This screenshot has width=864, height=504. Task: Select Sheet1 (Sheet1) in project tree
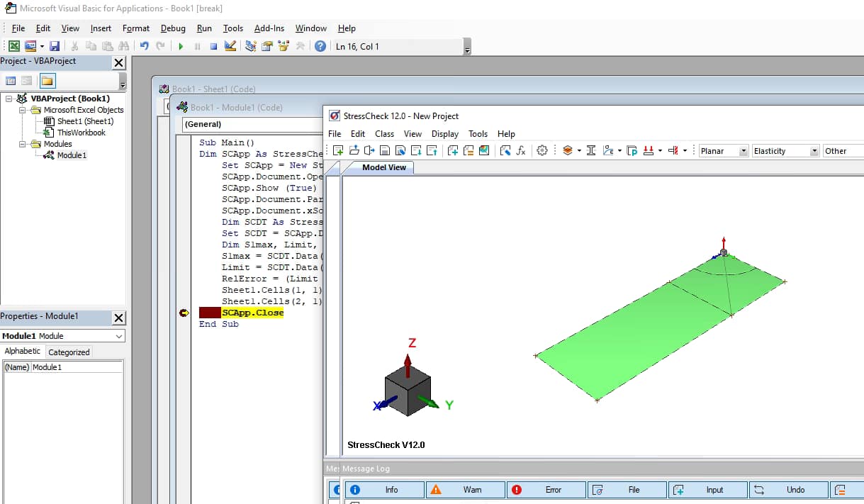pyautogui.click(x=85, y=121)
